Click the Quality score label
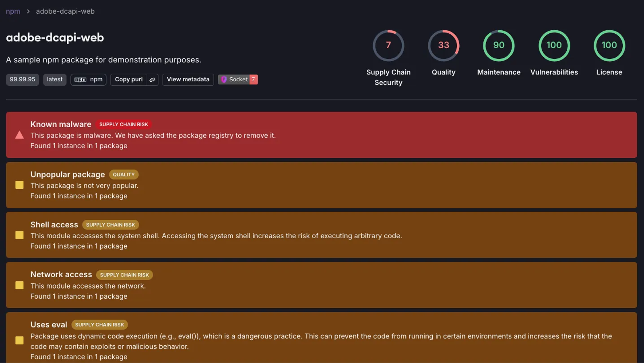This screenshot has width=644, height=363. [x=444, y=72]
